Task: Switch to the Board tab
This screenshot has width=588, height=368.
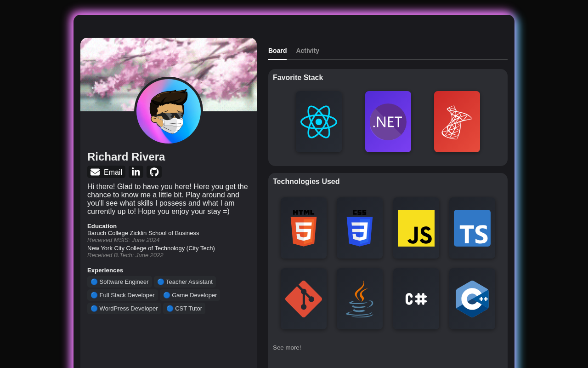Action: tap(277, 51)
